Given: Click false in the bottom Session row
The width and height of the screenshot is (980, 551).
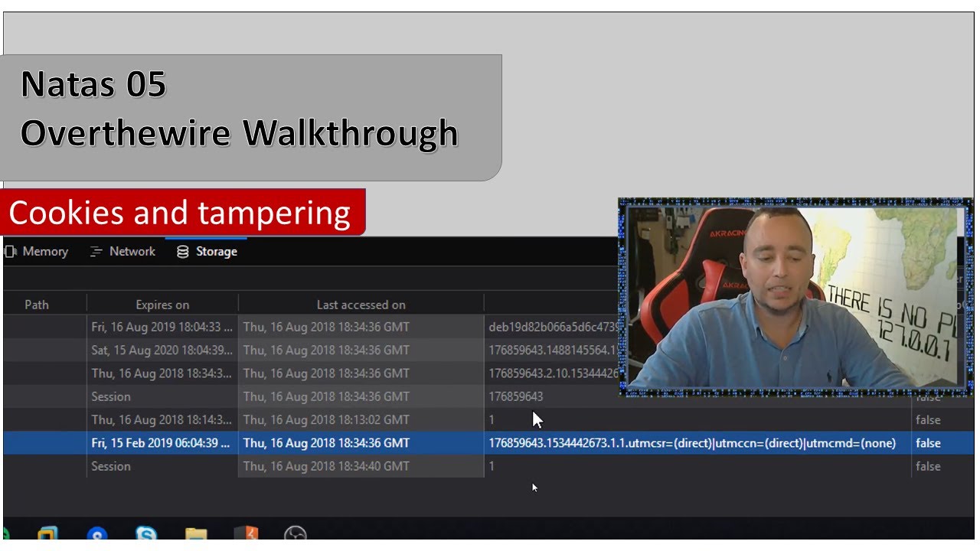Looking at the screenshot, I should (x=928, y=466).
